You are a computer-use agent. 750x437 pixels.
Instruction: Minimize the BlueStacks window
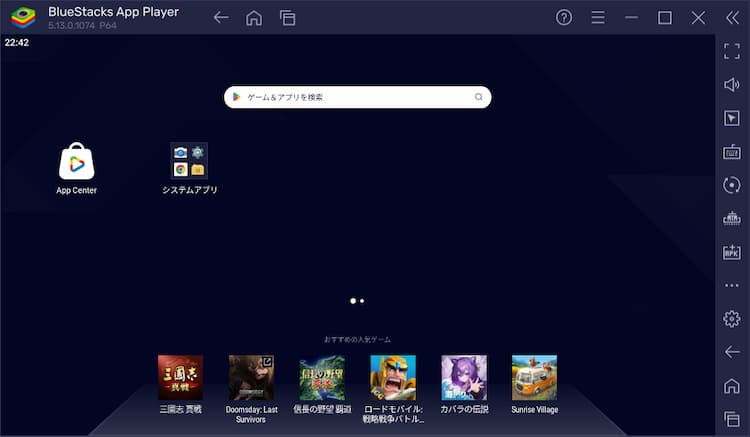coord(631,18)
